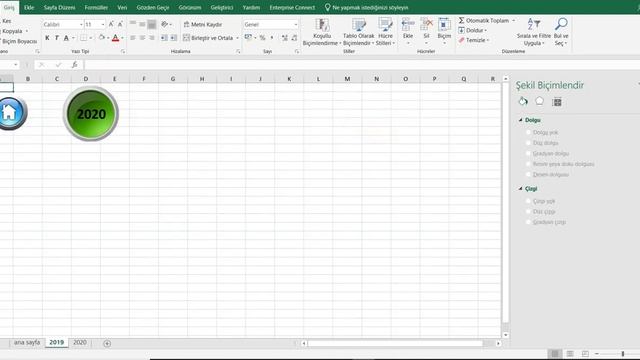Screen dimensions: 640x360
Task: Click Biçim Boyacısı format painter
Action: coord(19,41)
